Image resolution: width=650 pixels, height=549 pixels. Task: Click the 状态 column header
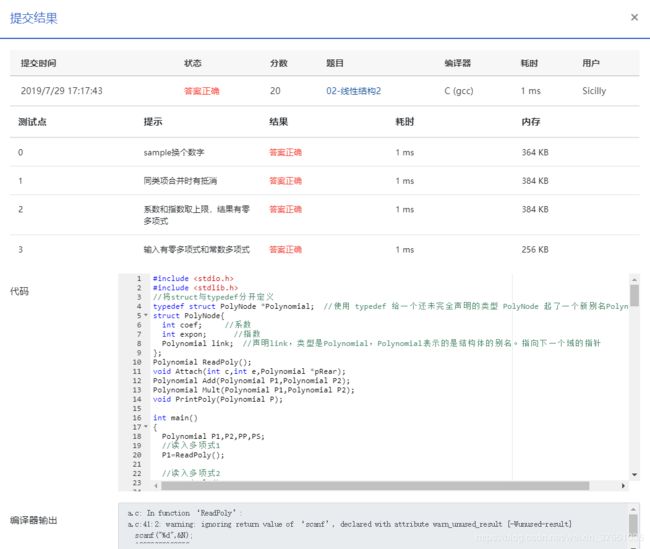(192, 63)
